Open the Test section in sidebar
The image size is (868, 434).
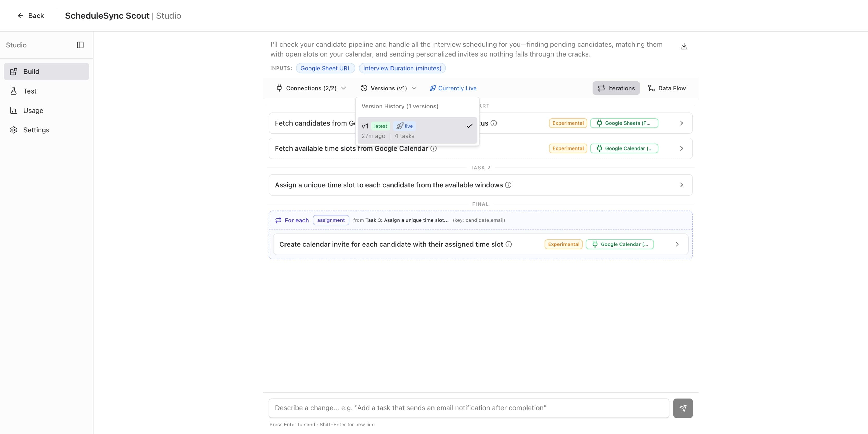[x=30, y=91]
